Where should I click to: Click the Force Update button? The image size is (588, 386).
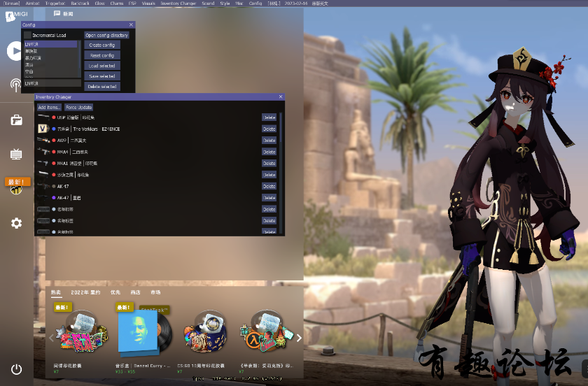[78, 107]
